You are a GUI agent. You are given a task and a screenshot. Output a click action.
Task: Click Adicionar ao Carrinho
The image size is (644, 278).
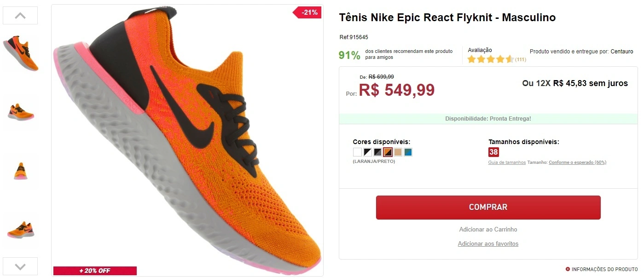click(488, 229)
